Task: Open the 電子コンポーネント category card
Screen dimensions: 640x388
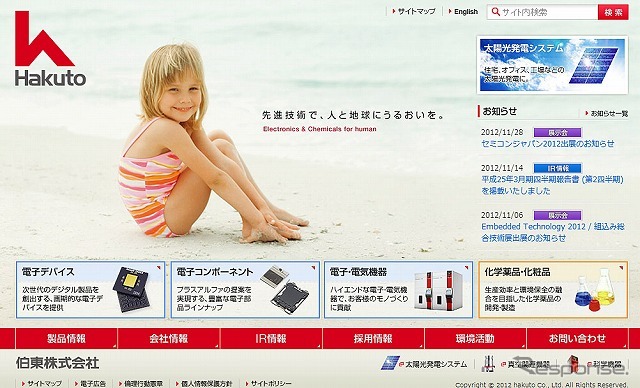Action: pos(245,290)
